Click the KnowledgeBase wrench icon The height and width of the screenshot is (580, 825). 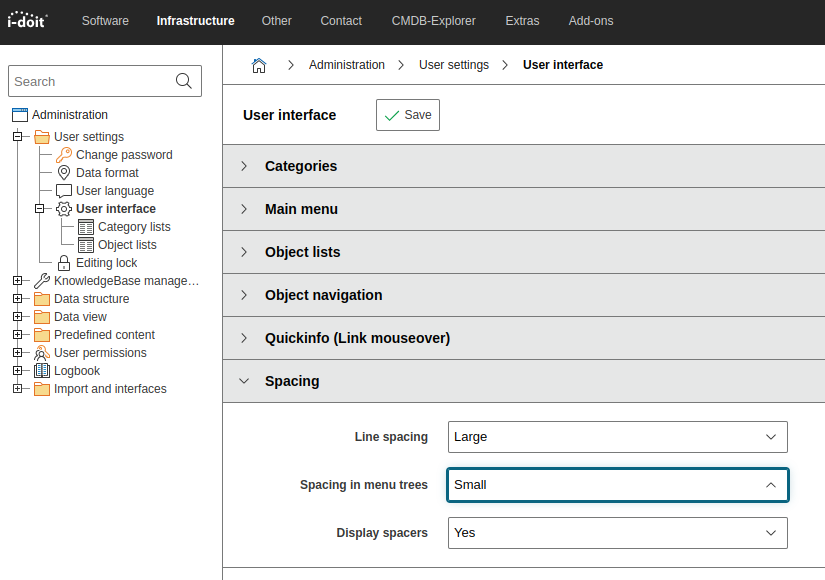pyautogui.click(x=42, y=281)
